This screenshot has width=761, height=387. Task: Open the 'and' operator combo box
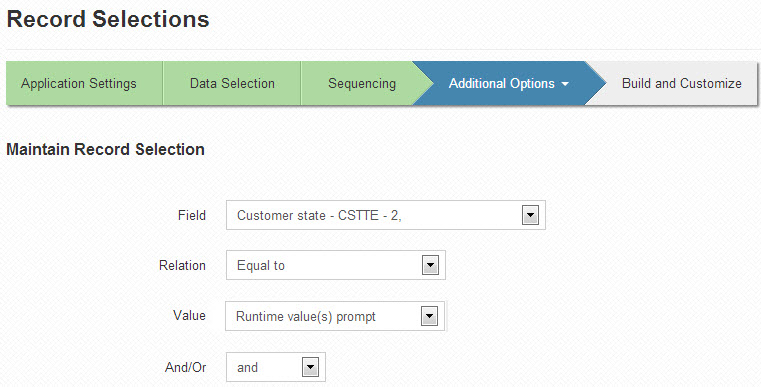pos(276,367)
